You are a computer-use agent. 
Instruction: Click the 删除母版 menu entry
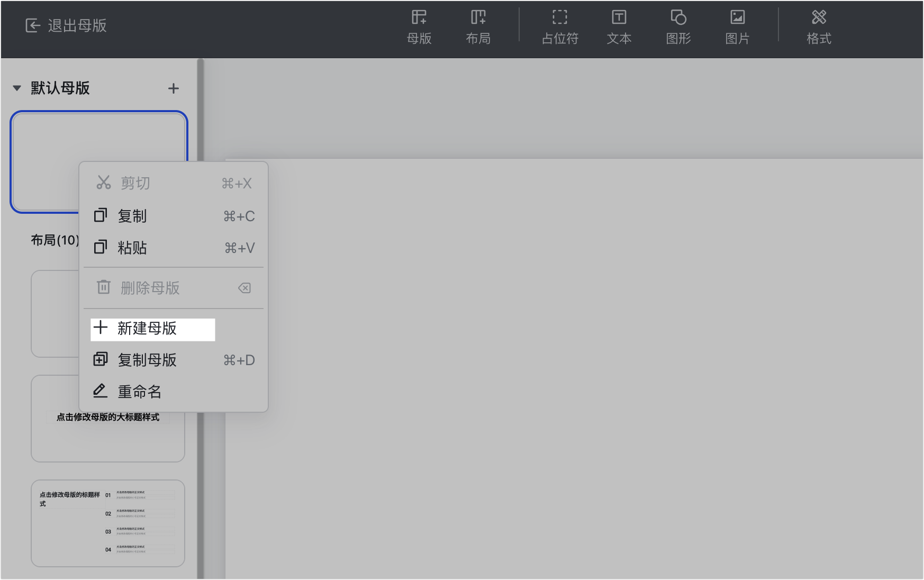pos(174,288)
